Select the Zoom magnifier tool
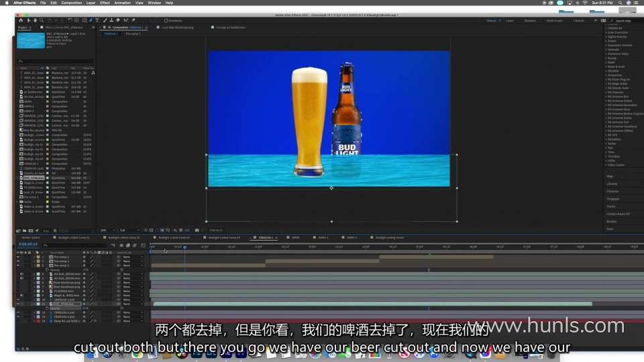 coord(40,20)
